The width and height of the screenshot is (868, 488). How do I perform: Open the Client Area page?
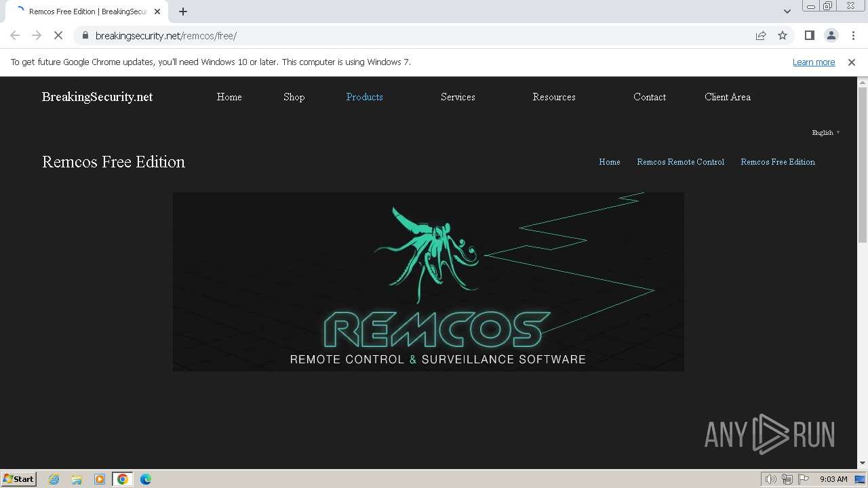[728, 97]
